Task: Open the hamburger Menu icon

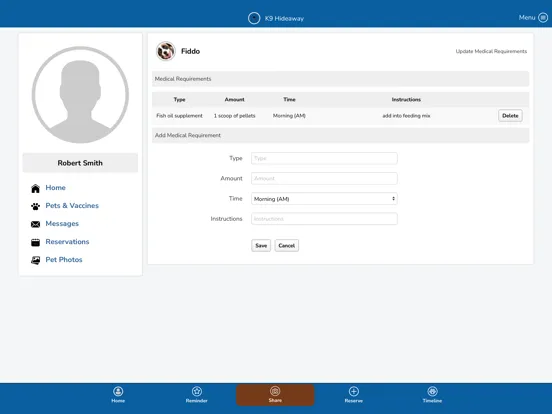Action: (x=543, y=18)
